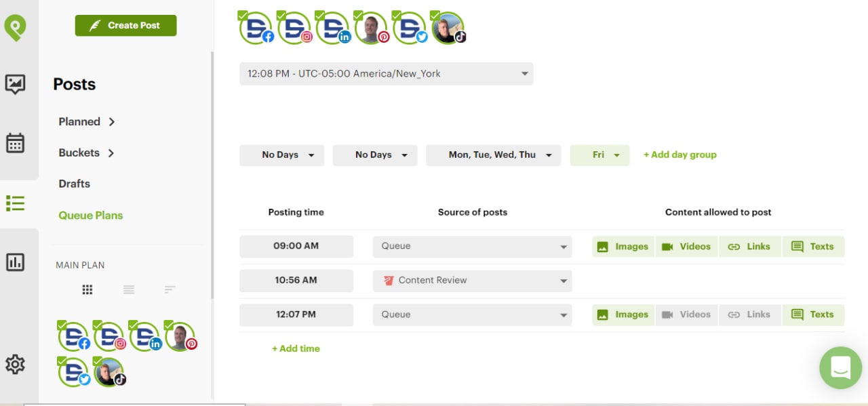The image size is (868, 406).
Task: Switch to list view in Main Plan
Action: [129, 289]
